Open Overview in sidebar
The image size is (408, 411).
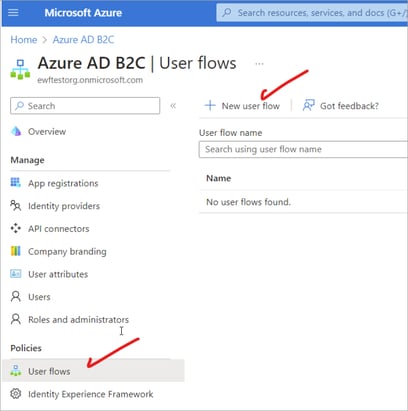pyautogui.click(x=47, y=132)
